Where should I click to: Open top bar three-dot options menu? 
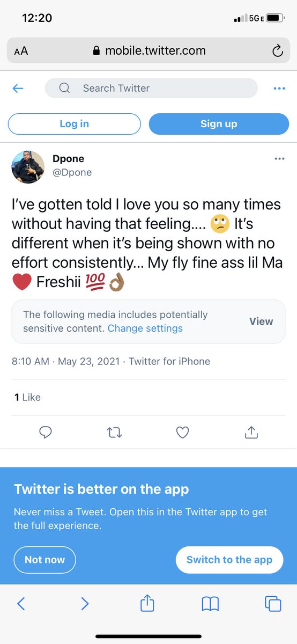click(x=279, y=89)
